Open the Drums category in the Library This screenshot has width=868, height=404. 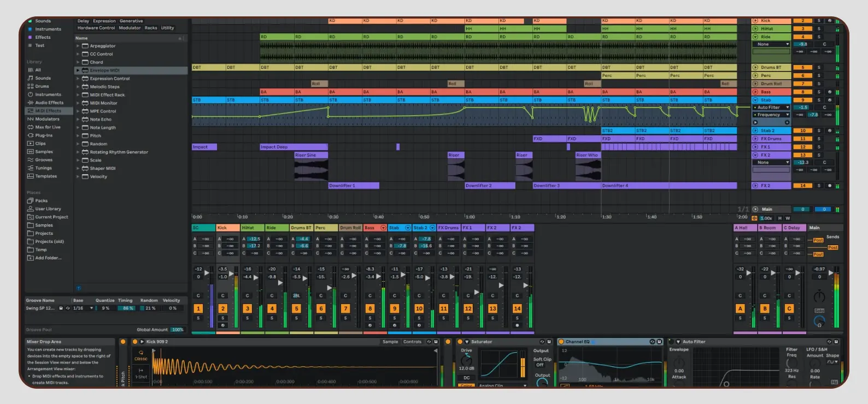click(x=42, y=86)
